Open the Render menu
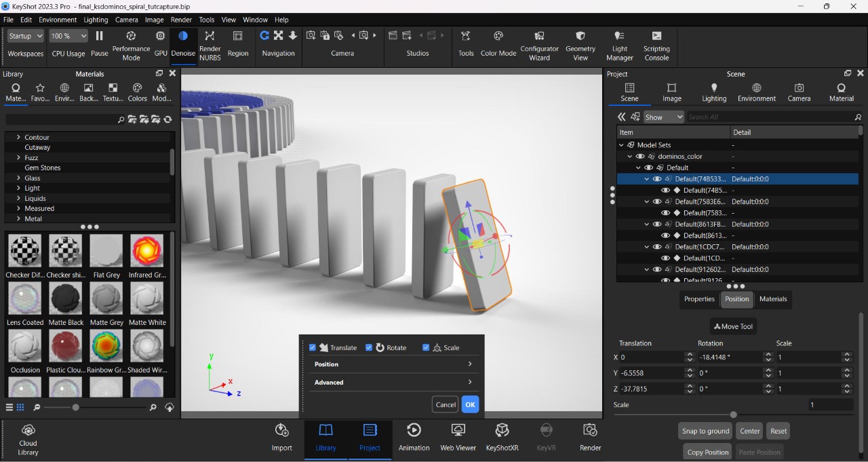The height and width of the screenshot is (462, 868). (181, 20)
